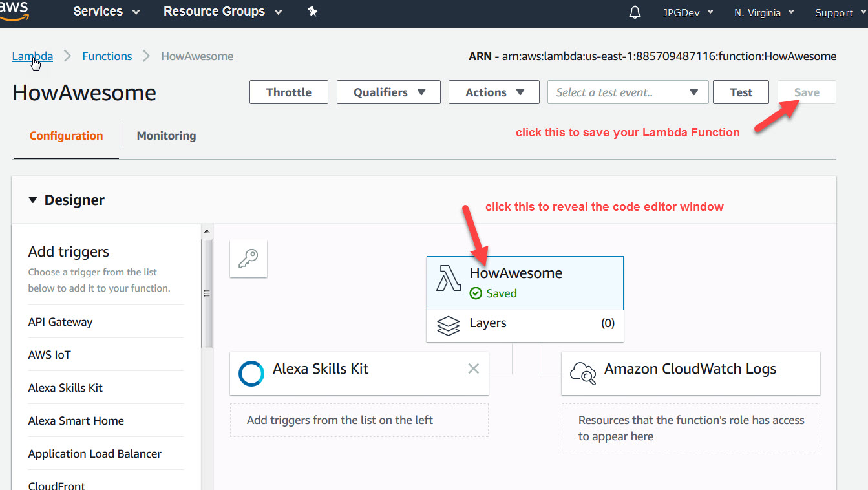The height and width of the screenshot is (490, 868).
Task: Click the key permissions icon
Action: pyautogui.click(x=248, y=259)
